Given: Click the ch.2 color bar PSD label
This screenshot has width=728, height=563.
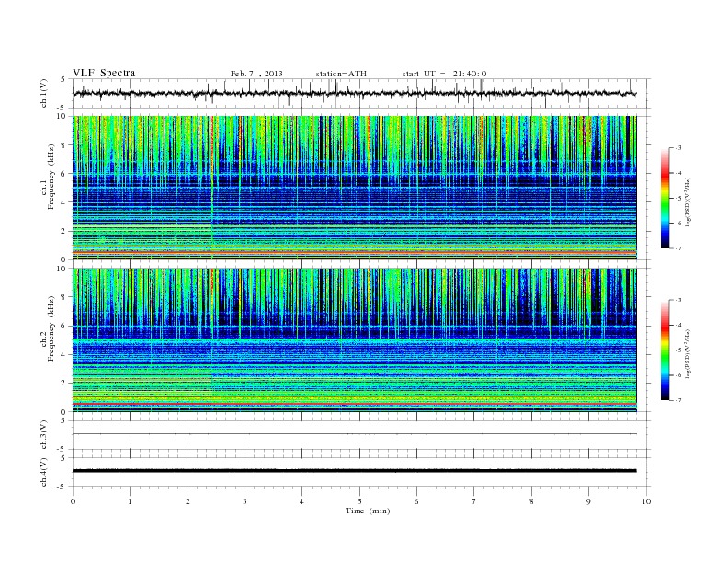Looking at the screenshot, I should [x=688, y=353].
